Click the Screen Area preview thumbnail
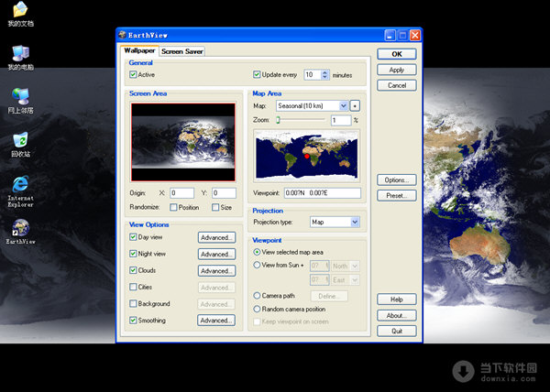The image size is (550, 392). (182, 142)
